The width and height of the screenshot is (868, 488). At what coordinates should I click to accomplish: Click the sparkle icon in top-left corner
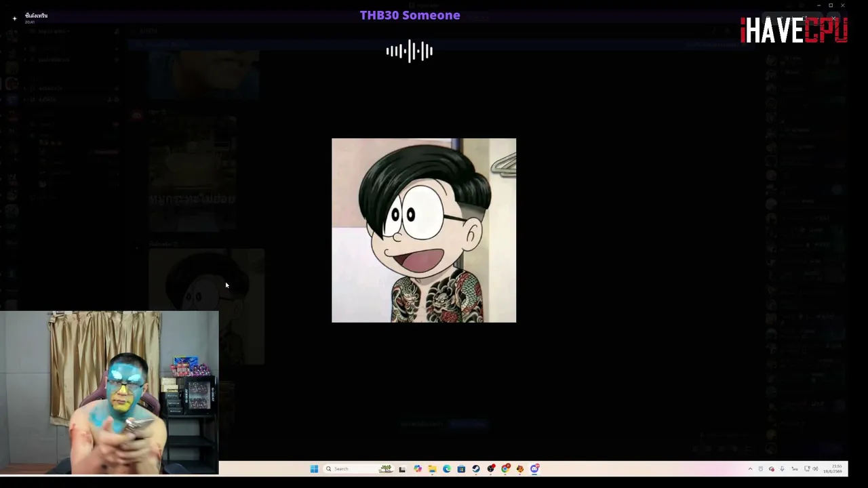(x=14, y=18)
